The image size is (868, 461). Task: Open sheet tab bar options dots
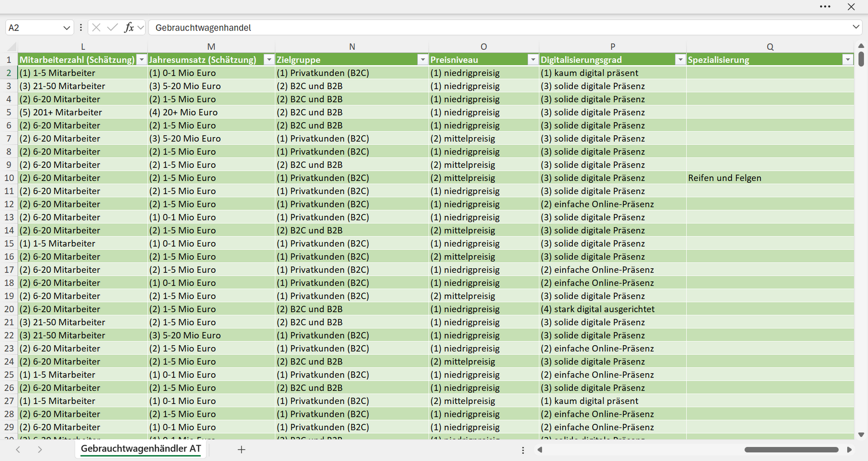point(523,450)
